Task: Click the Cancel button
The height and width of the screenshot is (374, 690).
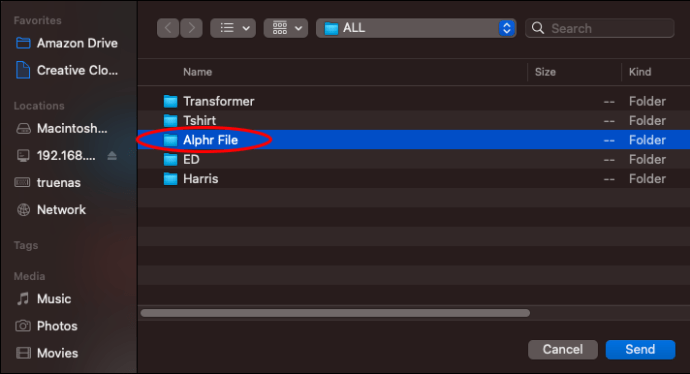Action: pos(563,349)
